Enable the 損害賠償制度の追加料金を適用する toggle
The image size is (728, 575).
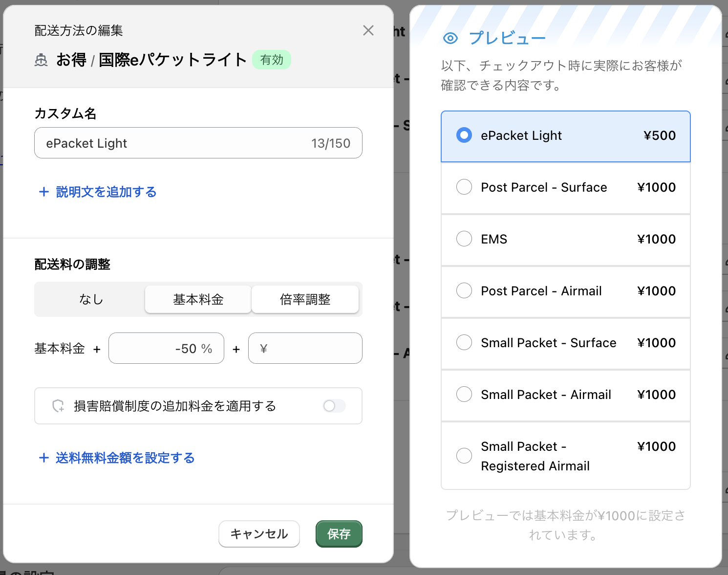tap(334, 406)
